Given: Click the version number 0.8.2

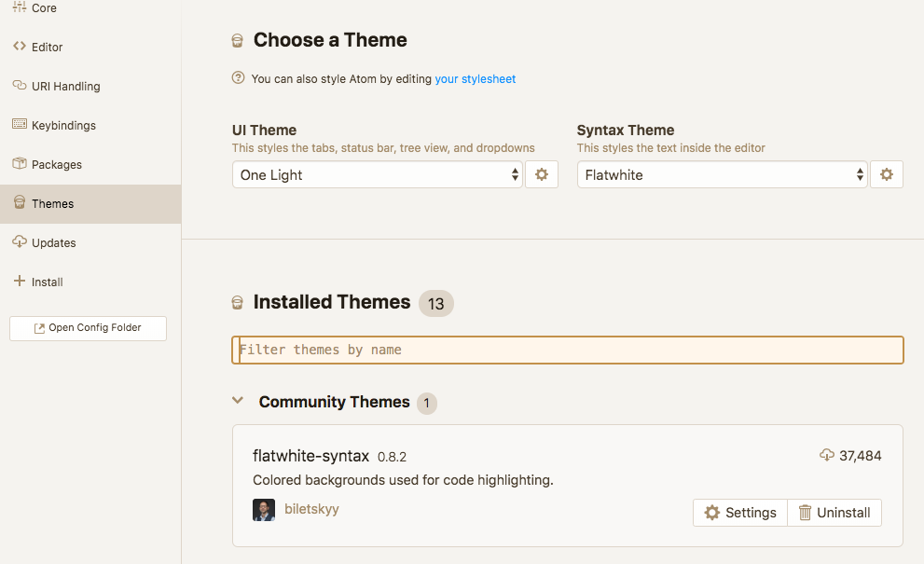Looking at the screenshot, I should [x=392, y=457].
